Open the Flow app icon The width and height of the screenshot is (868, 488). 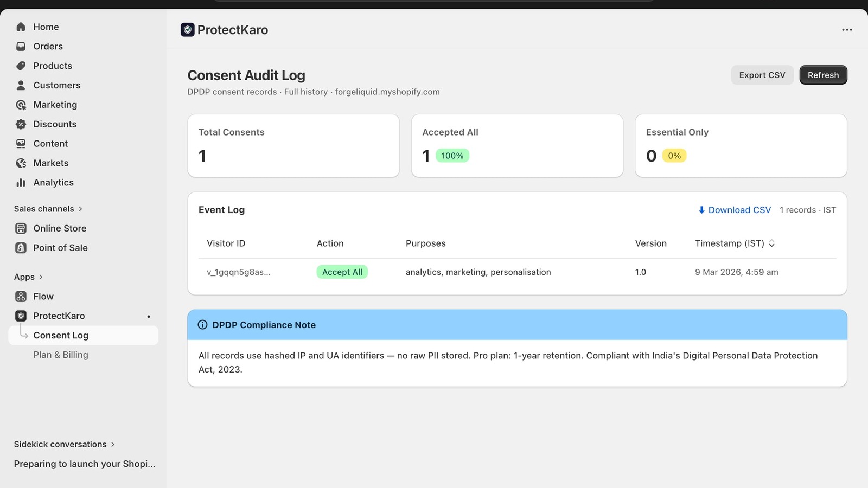[x=20, y=296]
